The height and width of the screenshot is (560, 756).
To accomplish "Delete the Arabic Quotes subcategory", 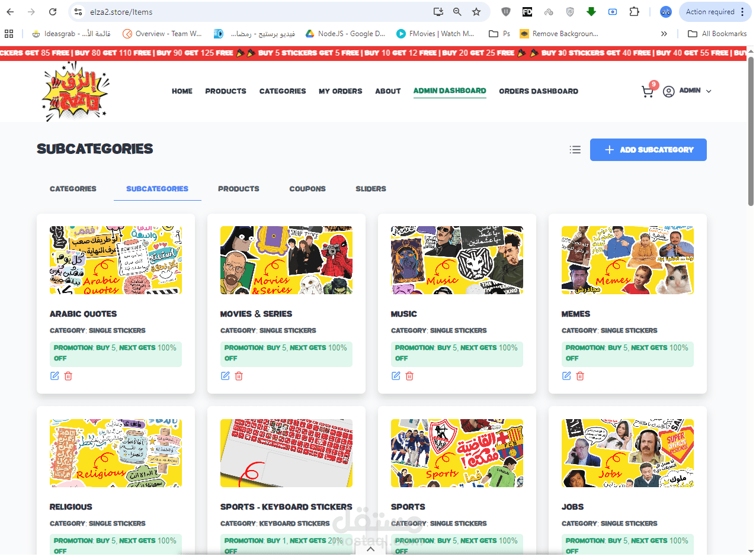I will pos(68,376).
